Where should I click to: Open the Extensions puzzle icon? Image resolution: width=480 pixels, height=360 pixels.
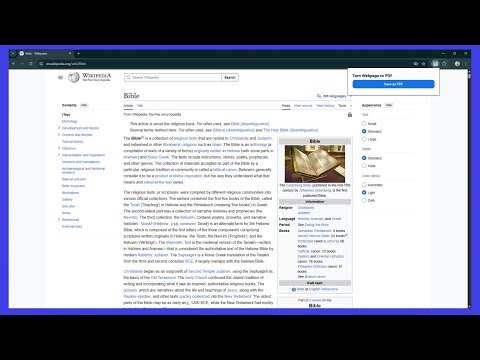pos(444,64)
